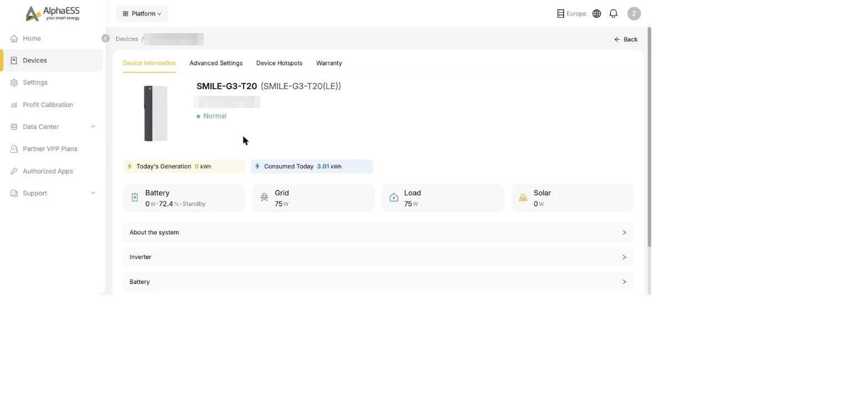The image size is (868, 393).
Task: Open the Platform dropdown
Action: [142, 14]
